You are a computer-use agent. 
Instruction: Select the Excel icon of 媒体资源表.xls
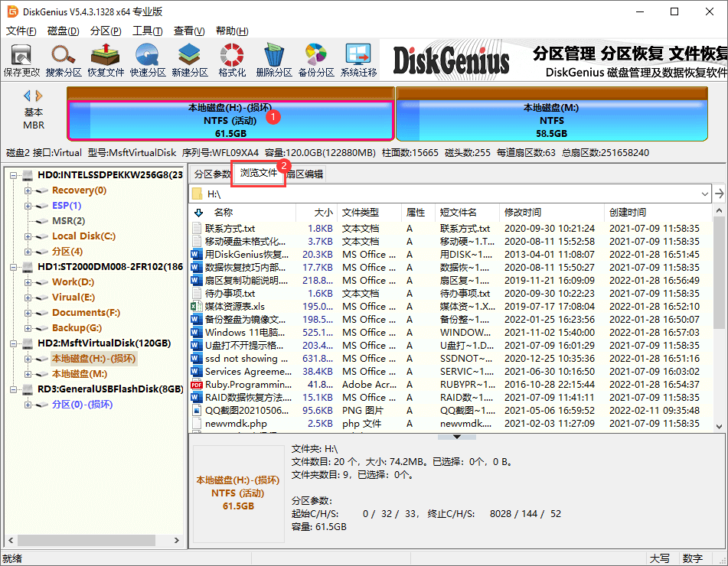coord(197,306)
